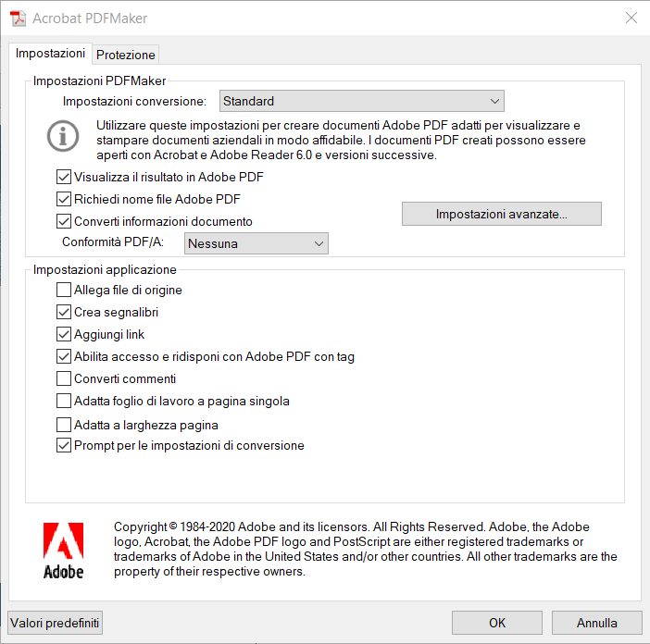Uncheck Richiedi nome file Adobe PDF
The height and width of the screenshot is (644, 650).
coord(64,199)
